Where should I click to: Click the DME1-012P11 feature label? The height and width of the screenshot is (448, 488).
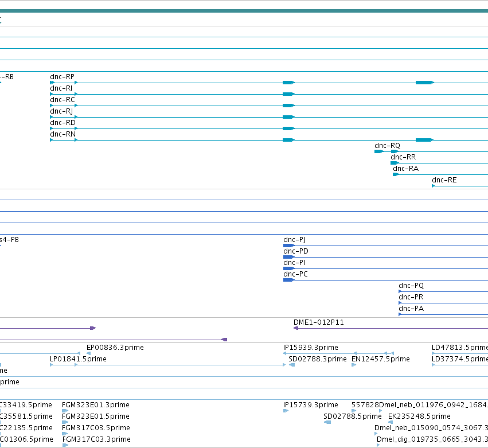319,322
